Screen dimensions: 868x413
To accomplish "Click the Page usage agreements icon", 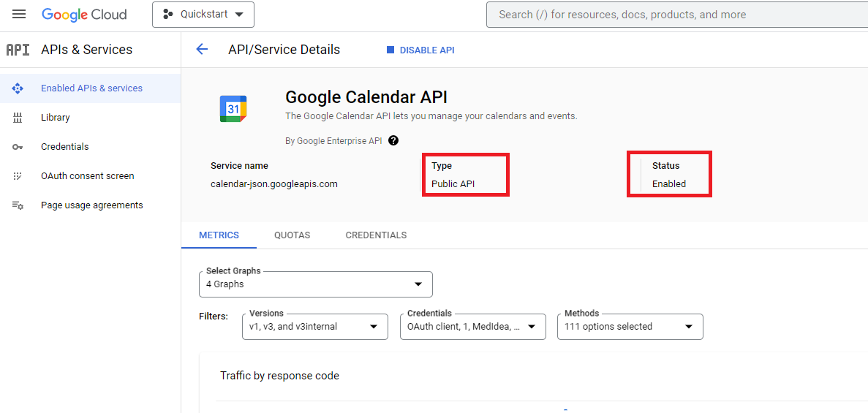I will (x=17, y=205).
